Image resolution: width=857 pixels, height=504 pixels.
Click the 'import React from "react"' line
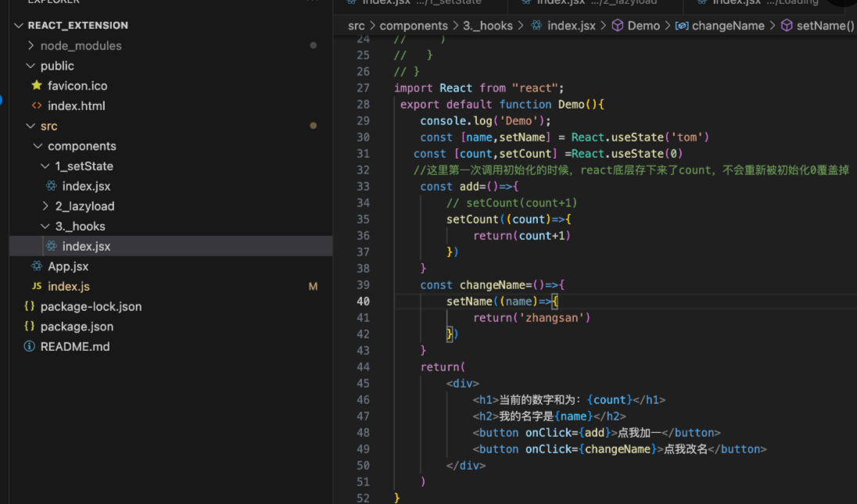(479, 88)
